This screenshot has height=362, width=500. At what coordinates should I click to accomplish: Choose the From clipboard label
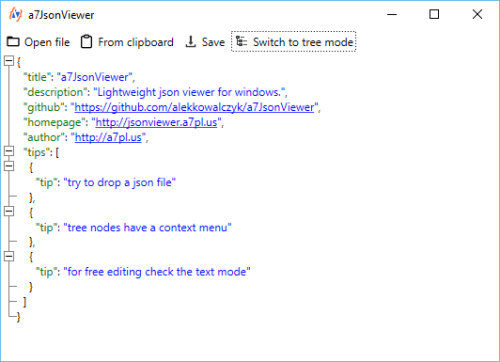click(x=136, y=42)
